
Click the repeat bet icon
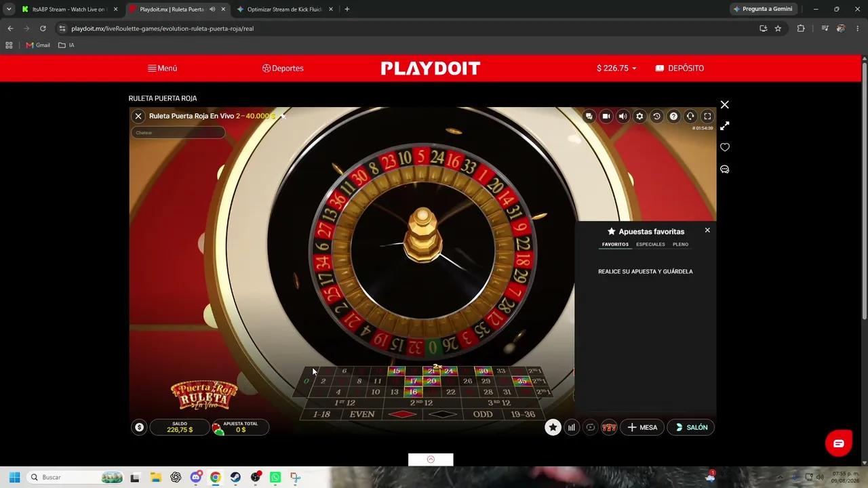[591, 428]
